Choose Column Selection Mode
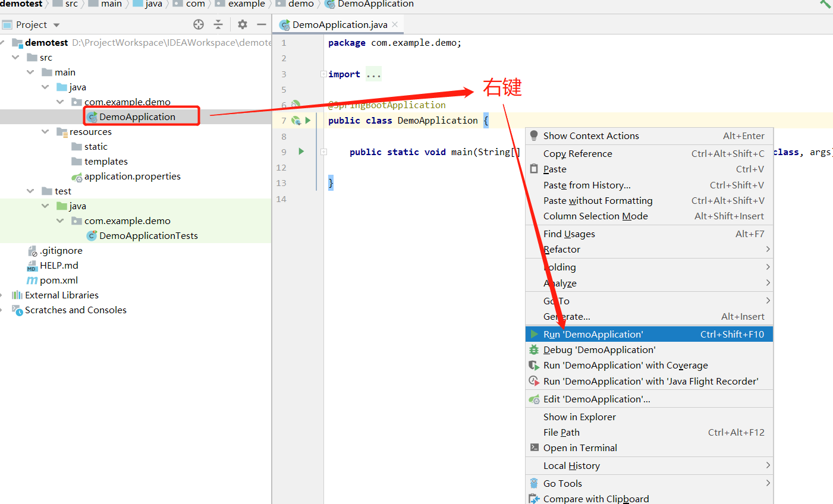This screenshot has width=833, height=504. coord(649,216)
